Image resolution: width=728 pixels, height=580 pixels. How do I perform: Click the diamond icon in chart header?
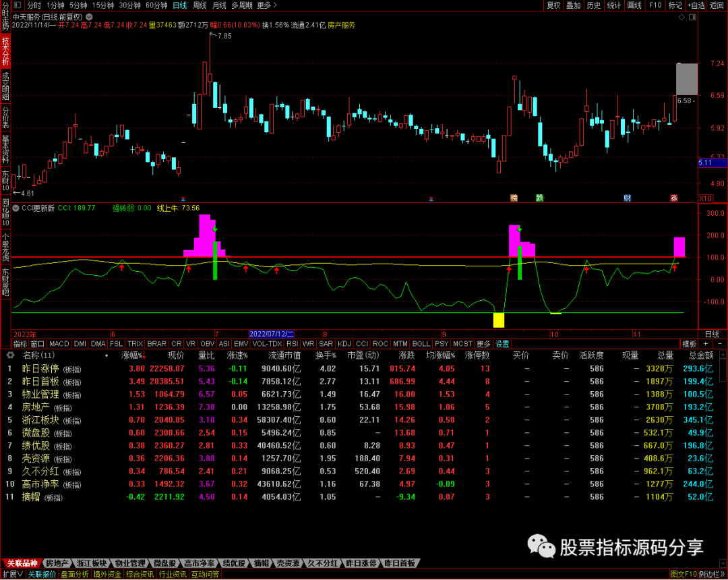[x=681, y=17]
